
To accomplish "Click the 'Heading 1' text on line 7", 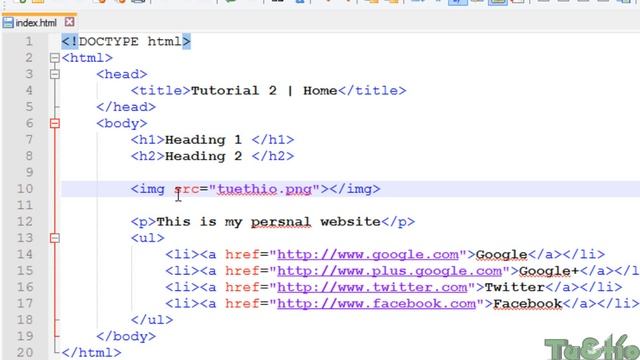I will tap(203, 140).
